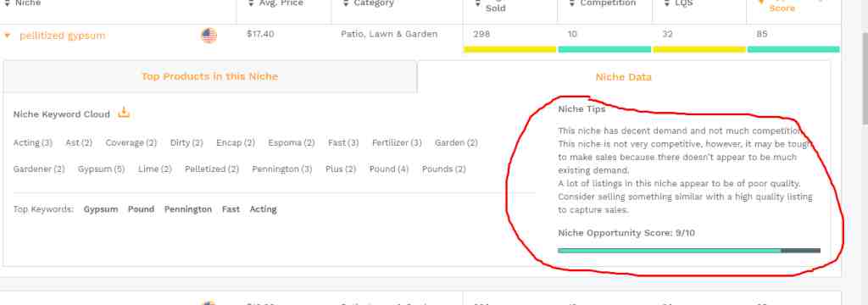Viewport: 868px width, 305px height.
Task: Click the Lime (2) keyword
Action: click(155, 169)
